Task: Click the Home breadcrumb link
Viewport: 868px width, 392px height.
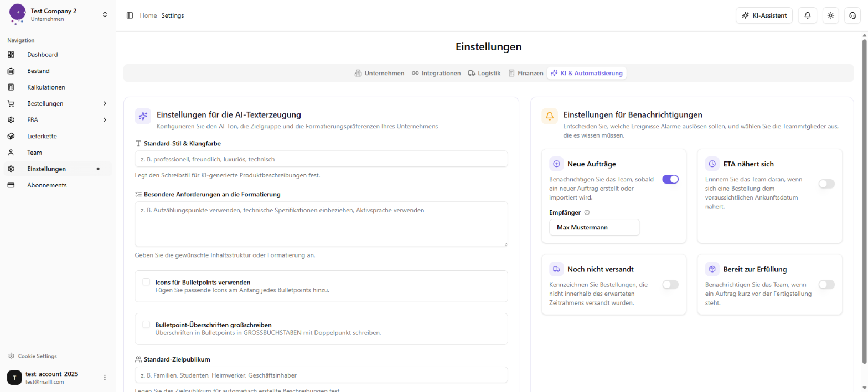Action: [x=148, y=15]
